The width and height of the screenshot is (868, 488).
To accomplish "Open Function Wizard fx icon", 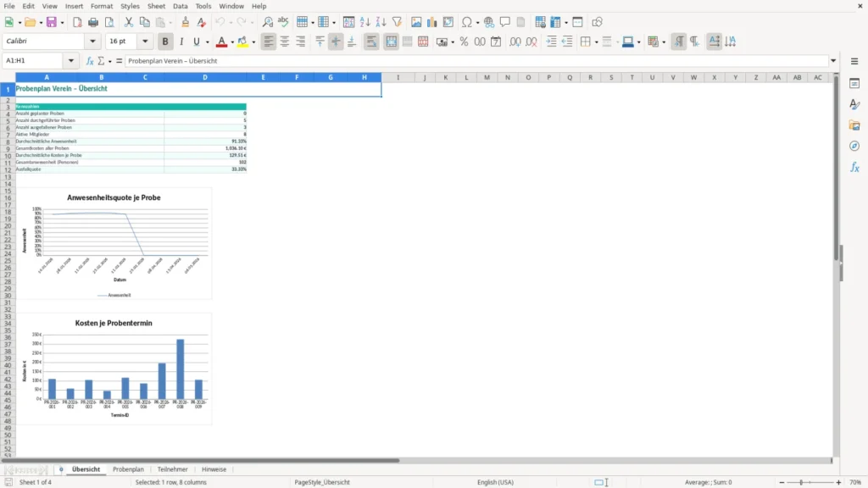I will coord(90,61).
